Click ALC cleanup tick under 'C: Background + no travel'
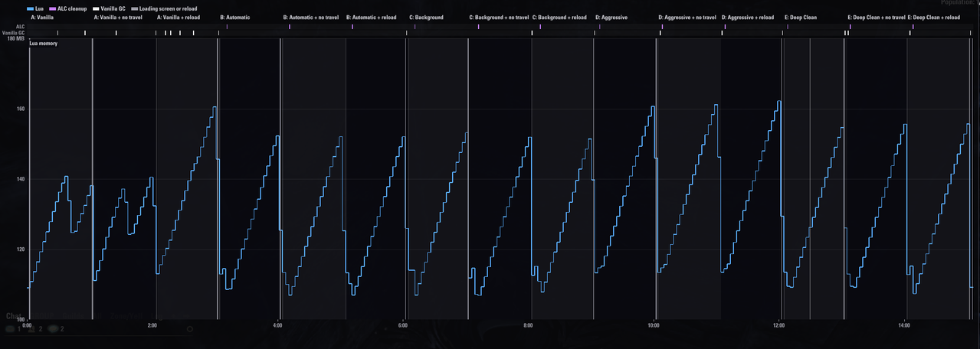The width and height of the screenshot is (980, 349). 478,27
